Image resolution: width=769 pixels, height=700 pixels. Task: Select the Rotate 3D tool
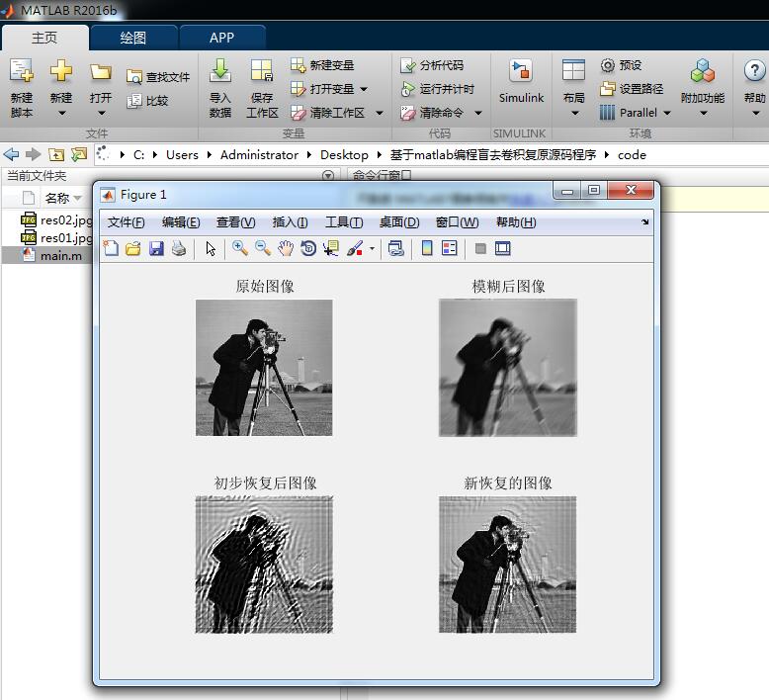pos(308,249)
